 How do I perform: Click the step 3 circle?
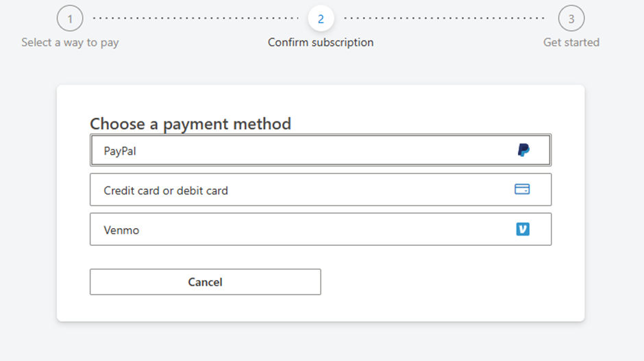pos(571,18)
